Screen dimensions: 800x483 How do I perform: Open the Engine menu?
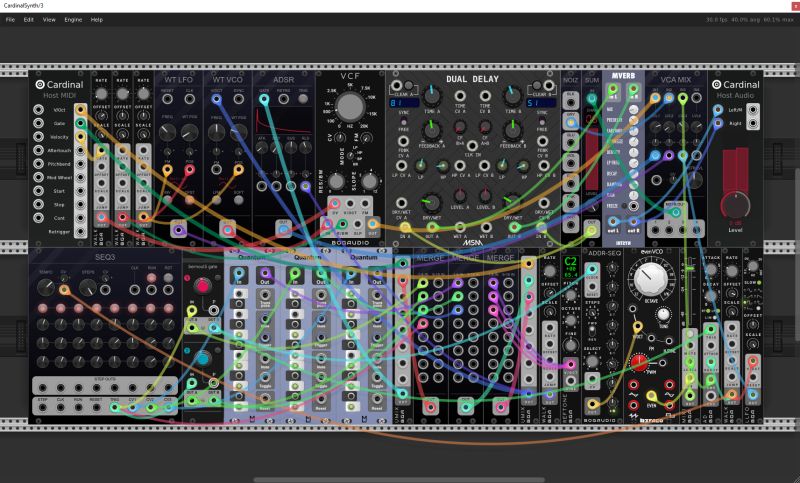[x=73, y=19]
